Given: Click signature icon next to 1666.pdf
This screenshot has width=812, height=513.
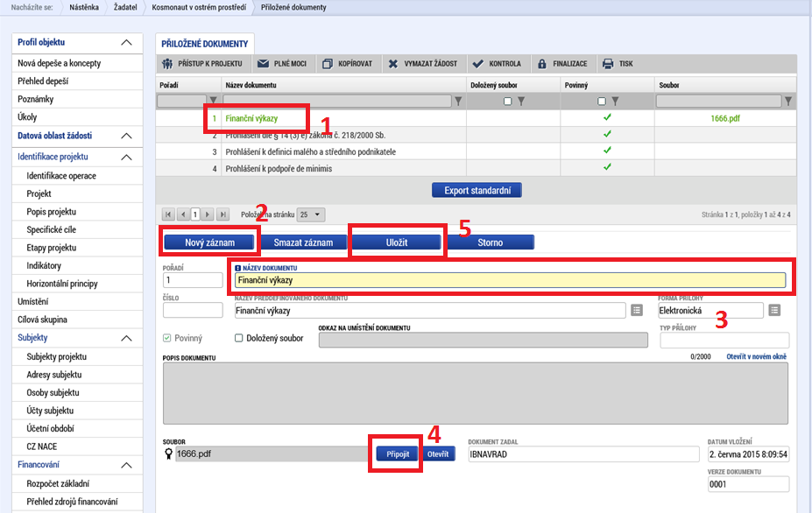Looking at the screenshot, I should [168, 454].
